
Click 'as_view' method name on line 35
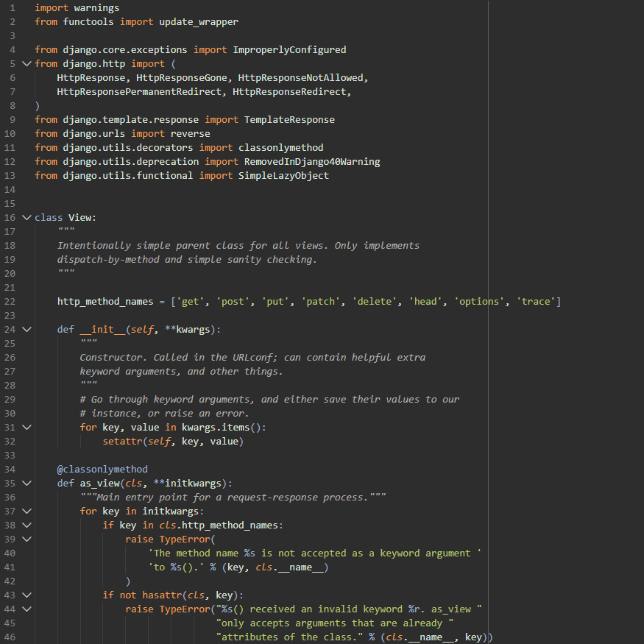pyautogui.click(x=99, y=484)
